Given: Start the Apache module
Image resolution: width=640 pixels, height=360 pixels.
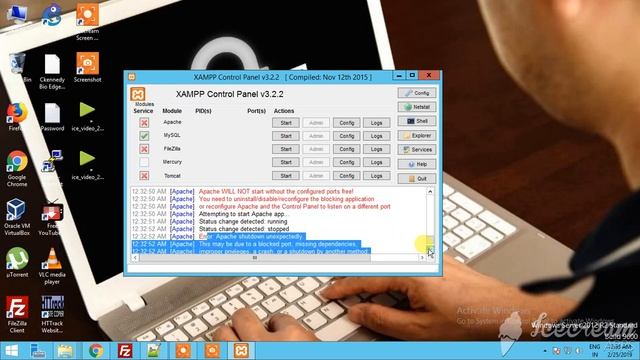Looking at the screenshot, I should [286, 122].
